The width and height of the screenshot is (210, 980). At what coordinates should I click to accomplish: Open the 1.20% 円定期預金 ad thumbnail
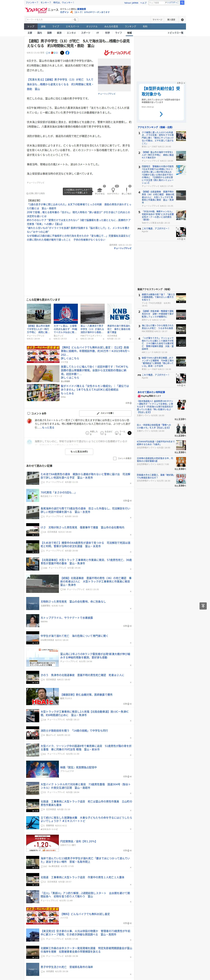(42, 843)
